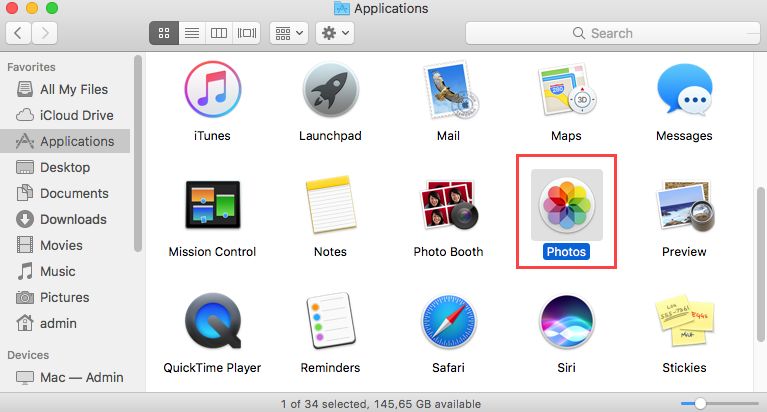Click the Photo Booth label text
This screenshot has width=767, height=412.
point(449,252)
